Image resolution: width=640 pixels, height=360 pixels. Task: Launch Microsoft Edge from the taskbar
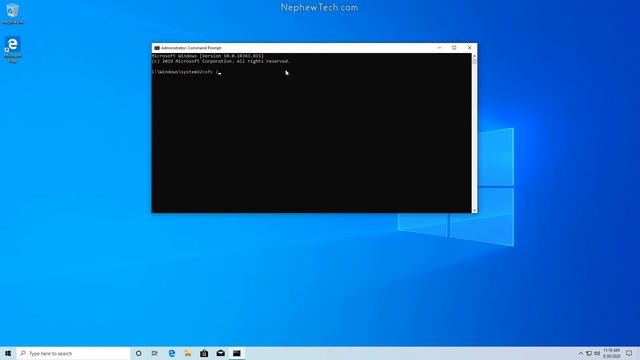pyautogui.click(x=171, y=353)
